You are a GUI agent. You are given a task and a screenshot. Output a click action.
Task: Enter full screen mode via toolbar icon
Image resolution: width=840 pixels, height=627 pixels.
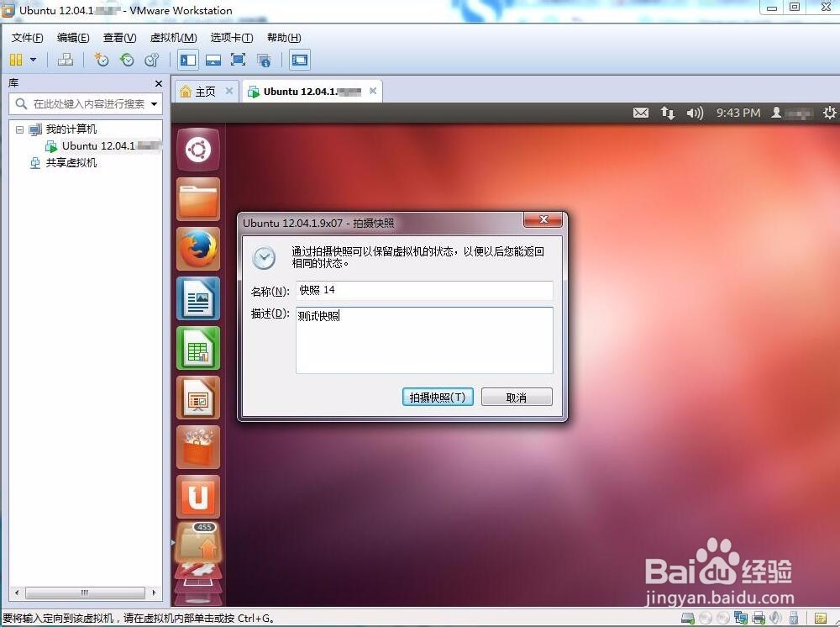(x=239, y=60)
